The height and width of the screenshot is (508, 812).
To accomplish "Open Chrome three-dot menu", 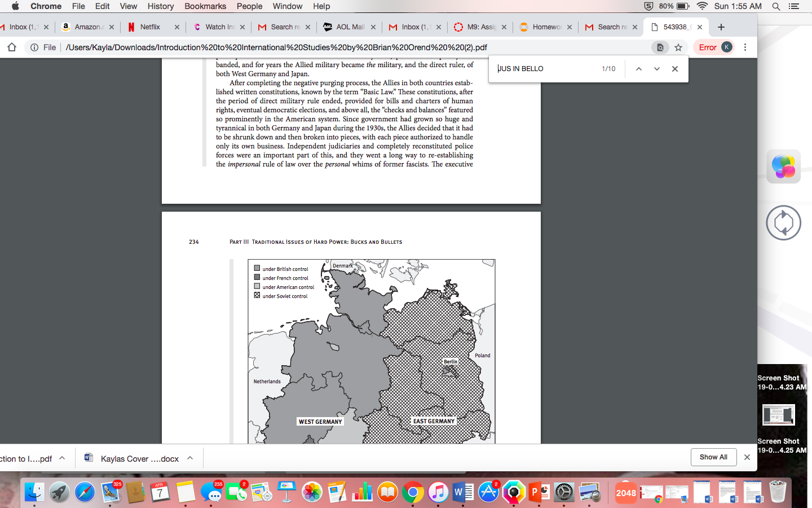I will point(745,47).
